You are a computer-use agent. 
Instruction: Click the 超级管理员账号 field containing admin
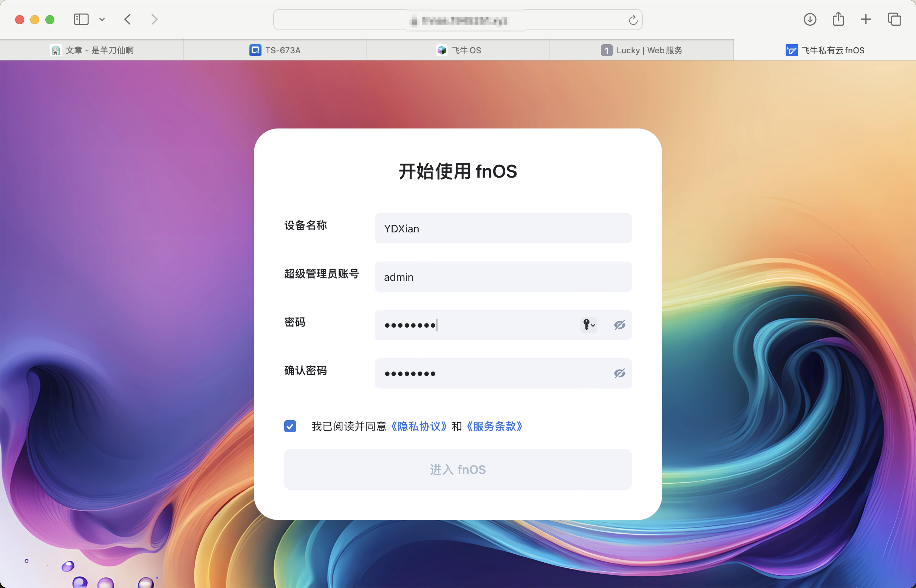(x=503, y=277)
